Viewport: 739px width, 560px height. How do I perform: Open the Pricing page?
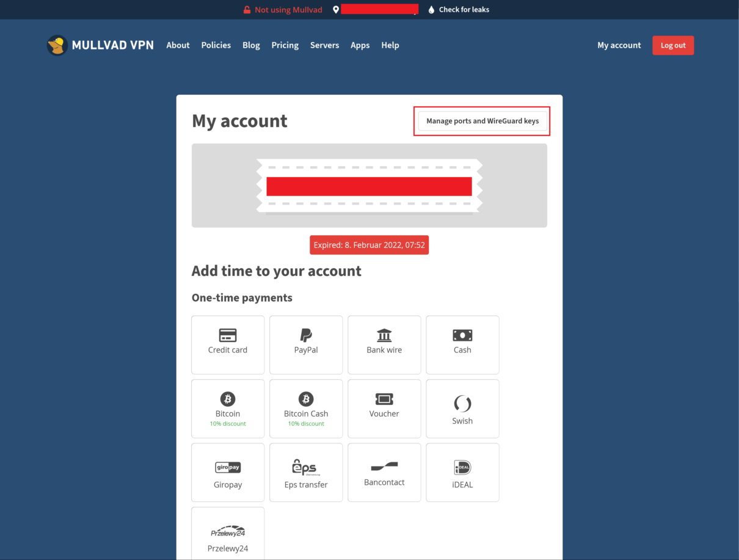[x=285, y=45]
